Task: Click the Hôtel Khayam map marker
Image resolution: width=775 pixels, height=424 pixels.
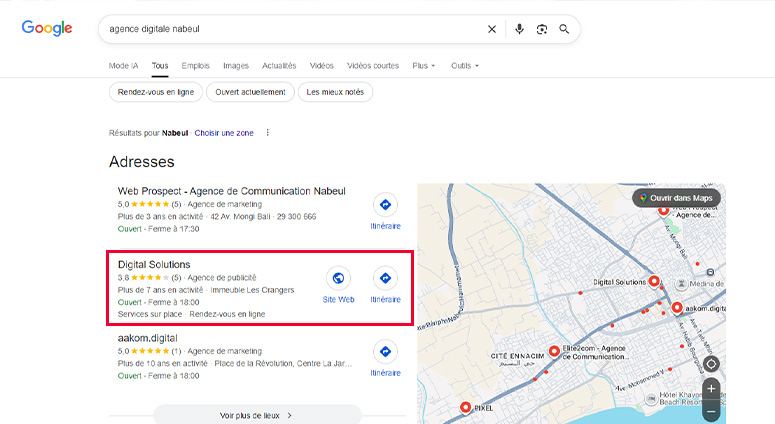Action: [x=651, y=398]
